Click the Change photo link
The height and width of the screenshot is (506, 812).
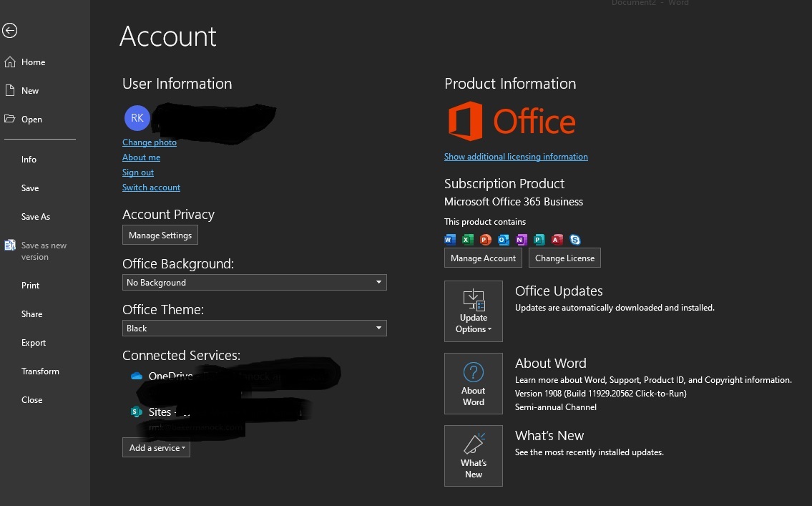click(149, 142)
